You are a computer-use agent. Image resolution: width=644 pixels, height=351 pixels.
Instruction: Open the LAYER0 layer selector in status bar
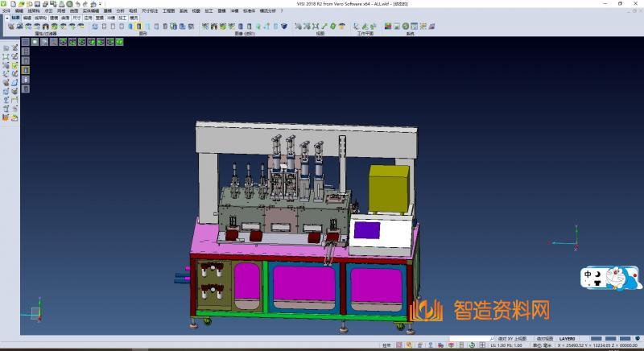pyautogui.click(x=568, y=339)
